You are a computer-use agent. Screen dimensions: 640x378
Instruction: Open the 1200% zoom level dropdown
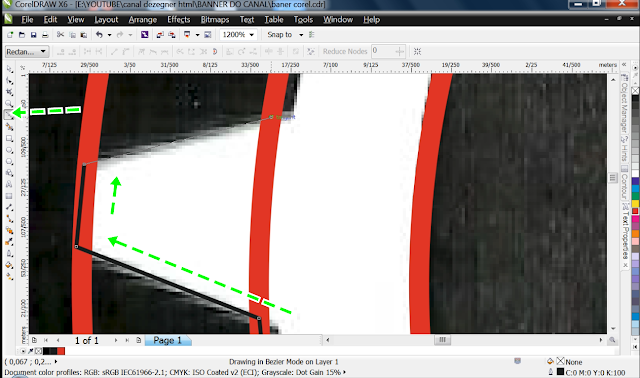(251, 35)
